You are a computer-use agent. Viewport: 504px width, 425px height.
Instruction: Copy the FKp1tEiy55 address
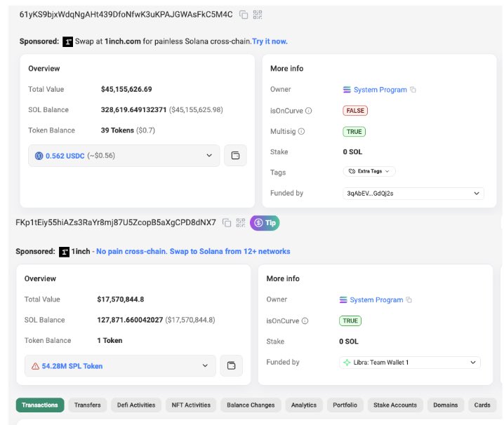tap(227, 222)
